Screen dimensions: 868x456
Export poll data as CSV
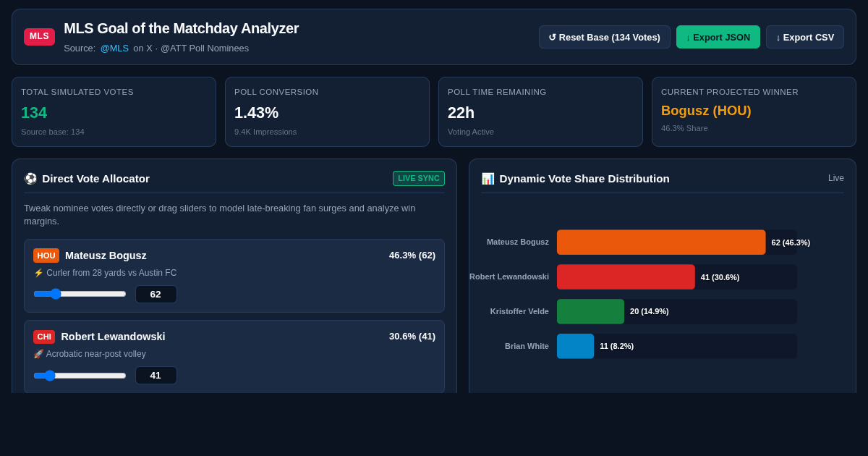click(805, 37)
